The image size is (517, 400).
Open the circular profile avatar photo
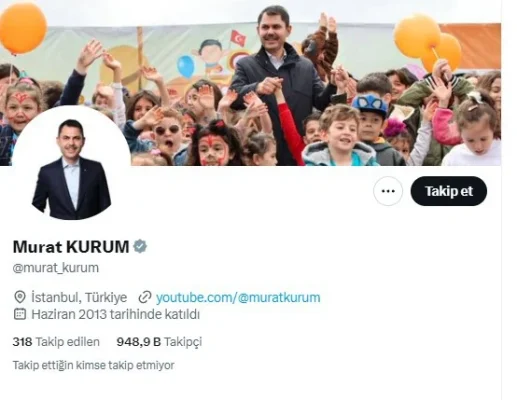click(71, 166)
